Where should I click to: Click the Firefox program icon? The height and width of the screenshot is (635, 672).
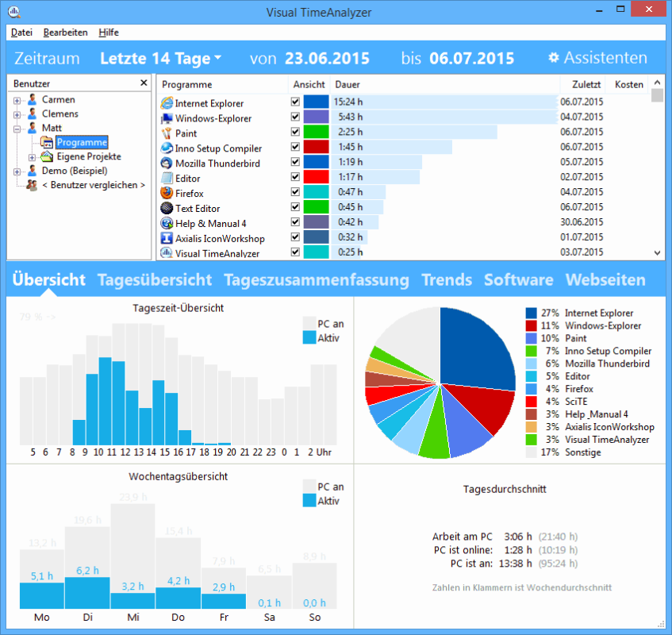pyautogui.click(x=167, y=193)
